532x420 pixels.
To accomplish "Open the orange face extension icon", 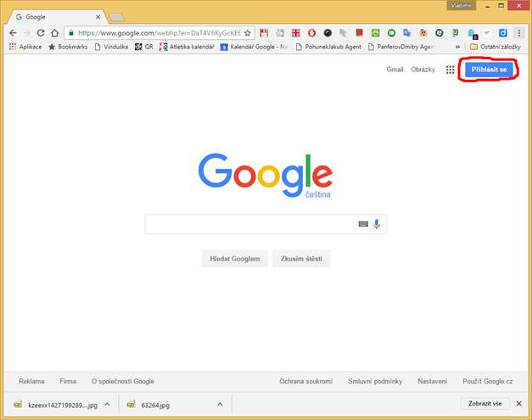I will 423,33.
